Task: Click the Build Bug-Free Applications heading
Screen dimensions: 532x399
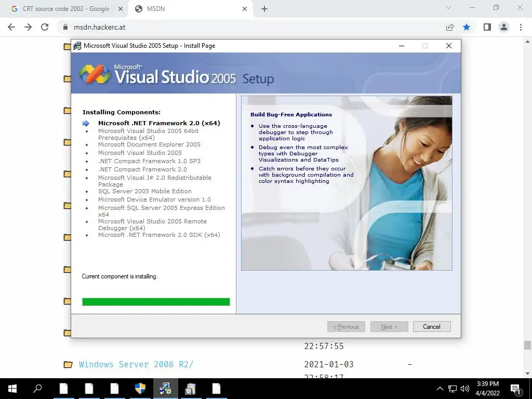Action: [291, 115]
